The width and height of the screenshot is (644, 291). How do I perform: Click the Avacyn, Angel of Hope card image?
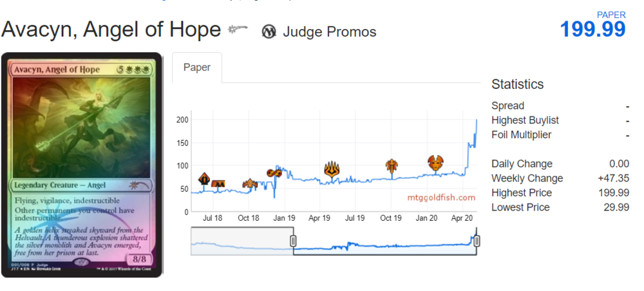pos(82,165)
